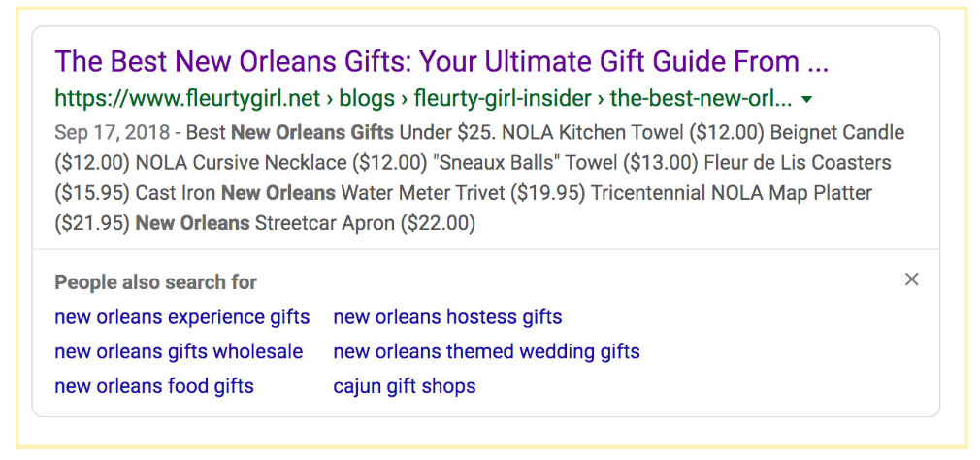Click the 'Sep 17, 2018' date in the snippet
980x460 pixels.
tap(113, 132)
